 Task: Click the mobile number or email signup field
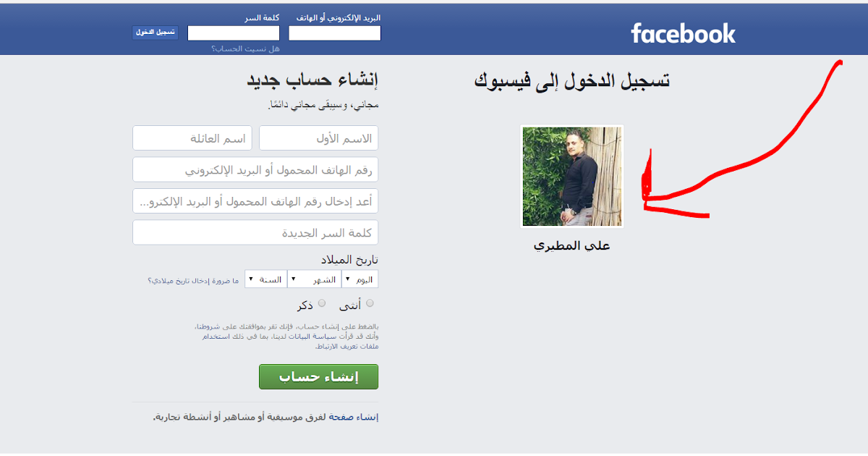(255, 169)
